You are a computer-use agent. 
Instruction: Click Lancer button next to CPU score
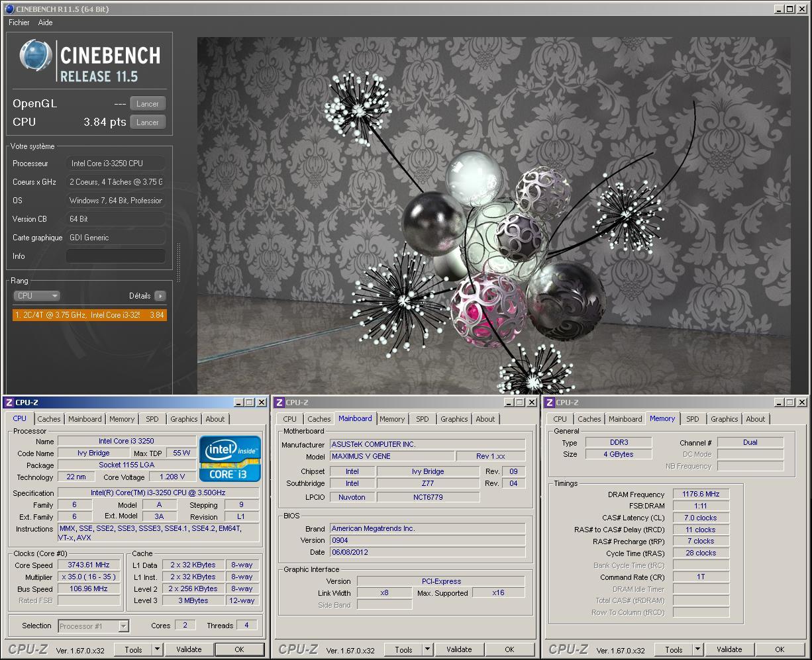(148, 122)
